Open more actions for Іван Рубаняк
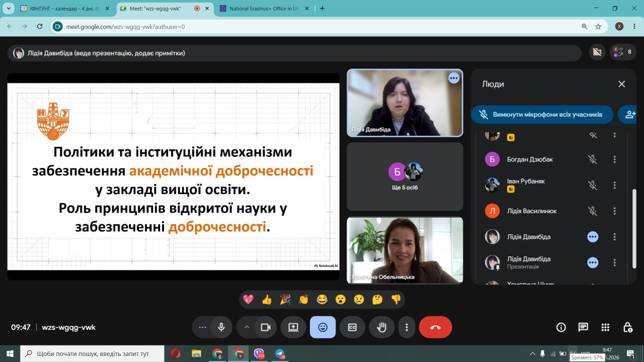The width and height of the screenshot is (644, 362). 614,185
